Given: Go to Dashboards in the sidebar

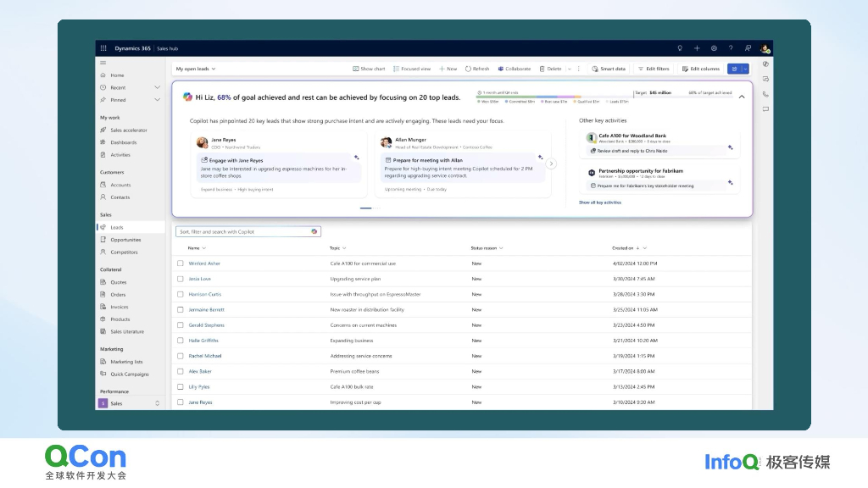Looking at the screenshot, I should [x=123, y=142].
